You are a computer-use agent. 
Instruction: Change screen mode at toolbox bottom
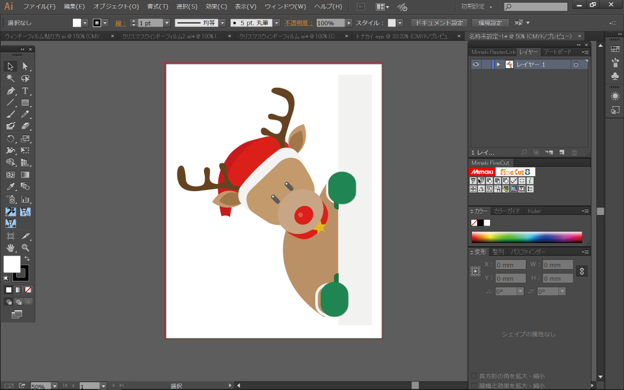tap(17, 315)
